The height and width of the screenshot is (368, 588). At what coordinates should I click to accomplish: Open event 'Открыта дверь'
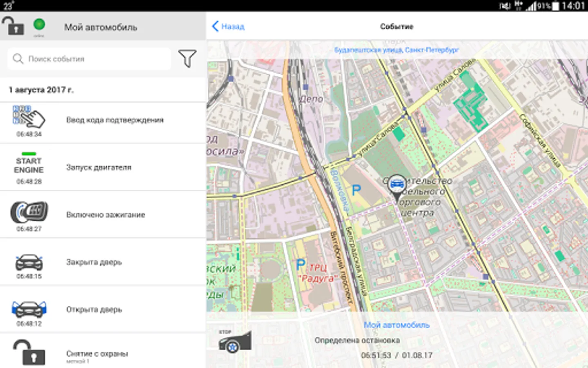103,310
